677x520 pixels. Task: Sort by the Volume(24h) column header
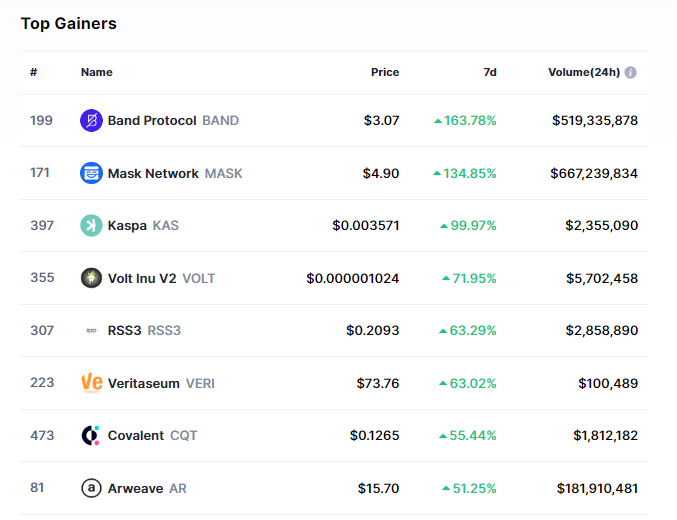point(583,72)
